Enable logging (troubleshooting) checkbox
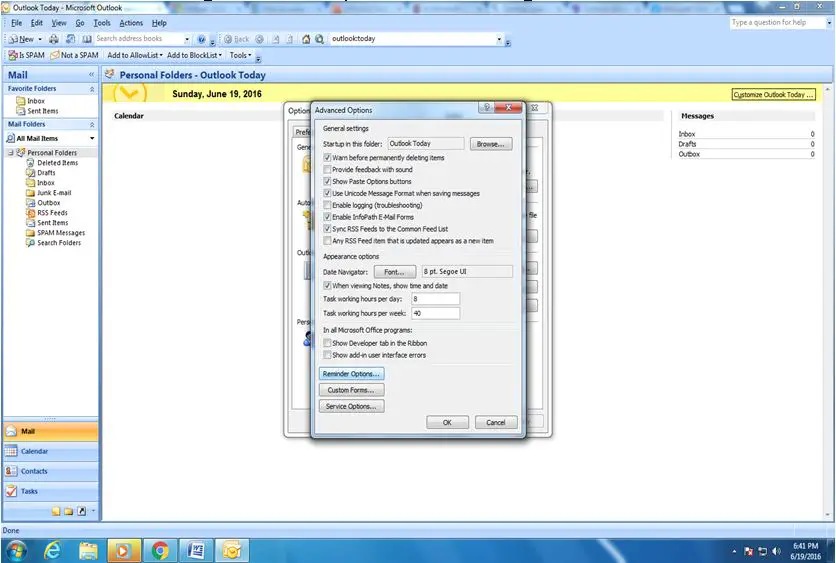This screenshot has height=563, width=836. pyautogui.click(x=327, y=205)
